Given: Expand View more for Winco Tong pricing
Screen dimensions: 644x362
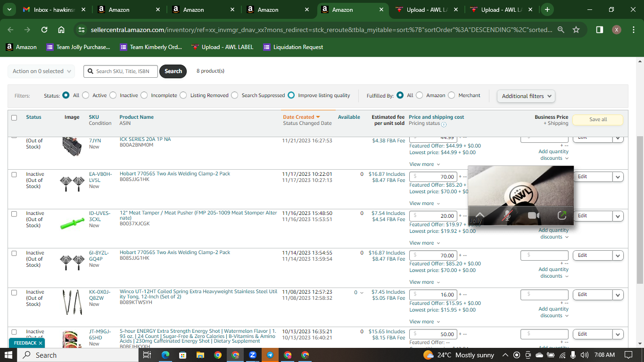Looking at the screenshot, I should [x=424, y=322].
